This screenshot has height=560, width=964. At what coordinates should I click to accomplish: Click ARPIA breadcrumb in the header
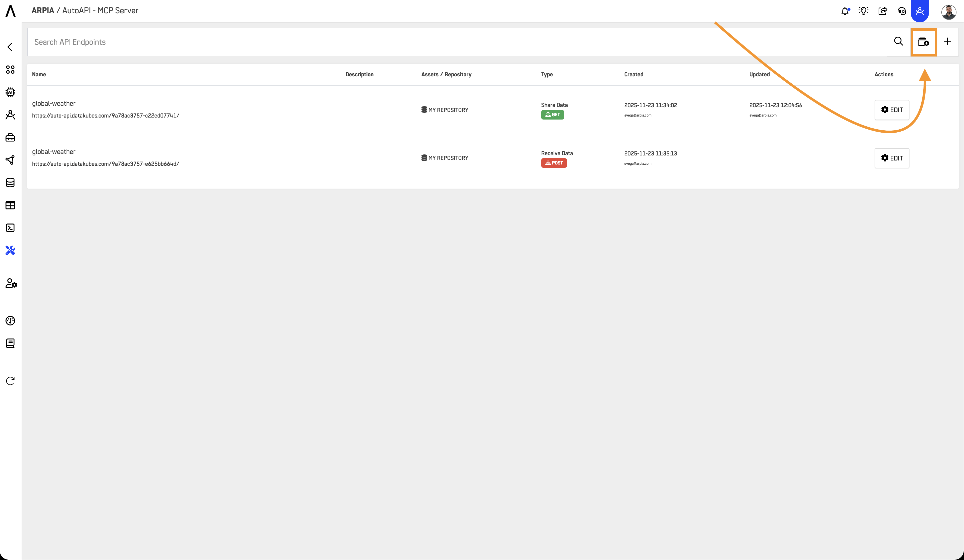tap(42, 11)
